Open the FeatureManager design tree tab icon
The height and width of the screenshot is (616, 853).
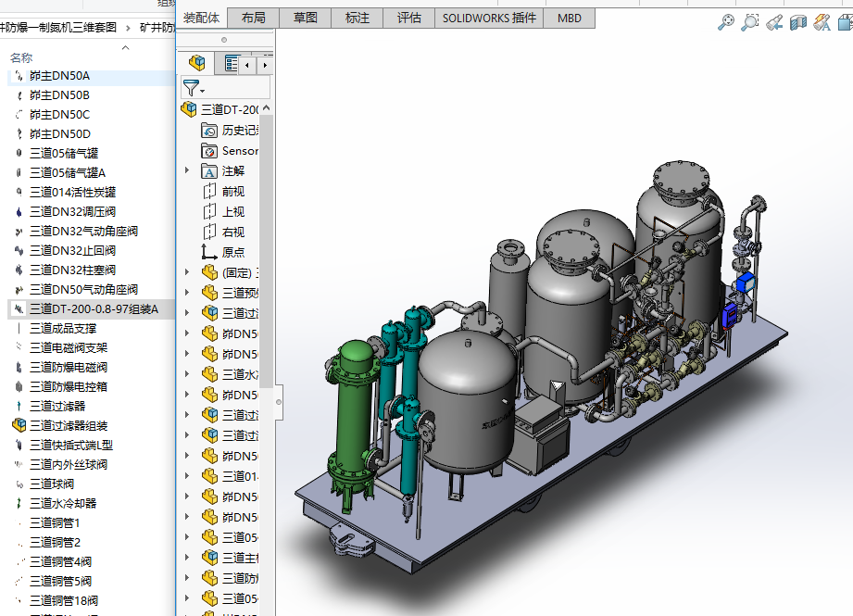196,64
